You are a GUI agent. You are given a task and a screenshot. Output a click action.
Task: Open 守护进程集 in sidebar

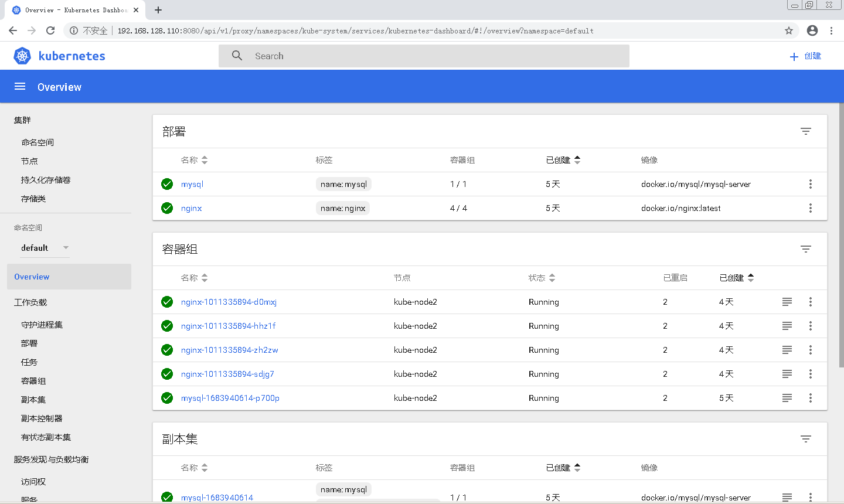42,325
